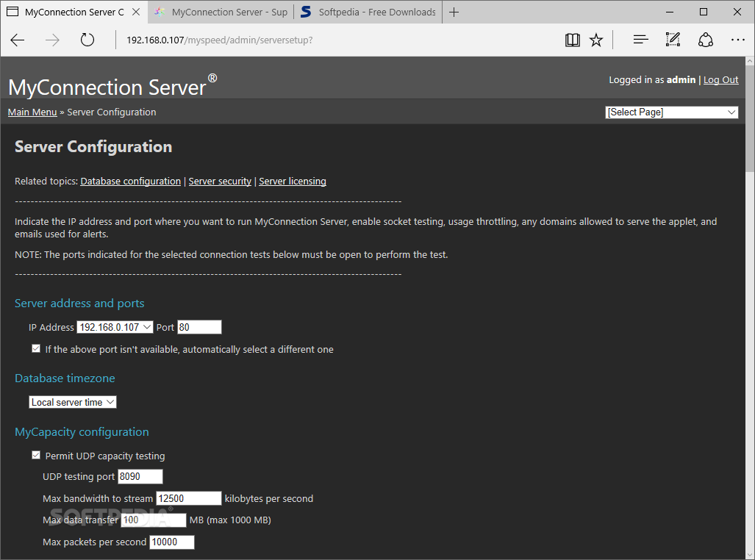Open the reading view book icon
This screenshot has width=755, height=560.
click(572, 40)
